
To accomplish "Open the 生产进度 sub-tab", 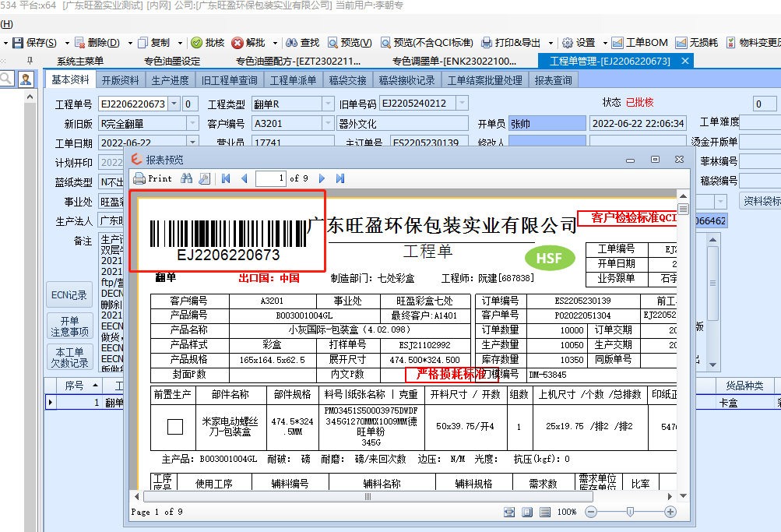I will coord(170,80).
